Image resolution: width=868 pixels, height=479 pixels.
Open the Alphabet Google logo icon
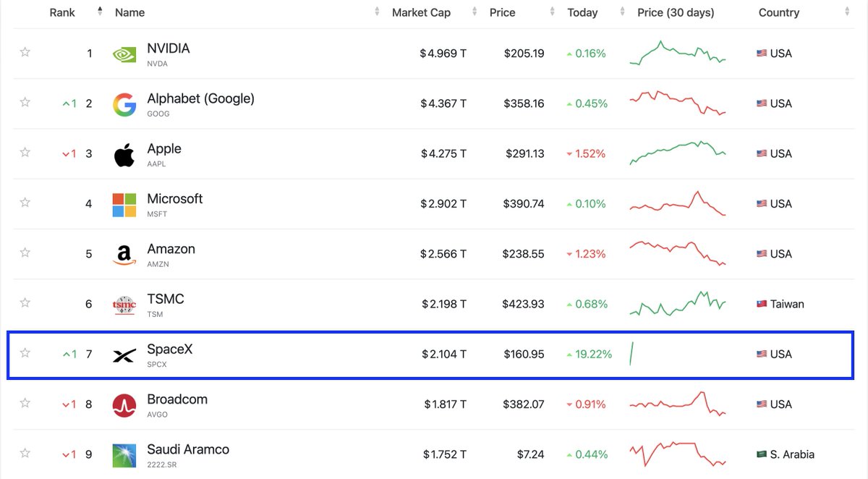coord(124,104)
